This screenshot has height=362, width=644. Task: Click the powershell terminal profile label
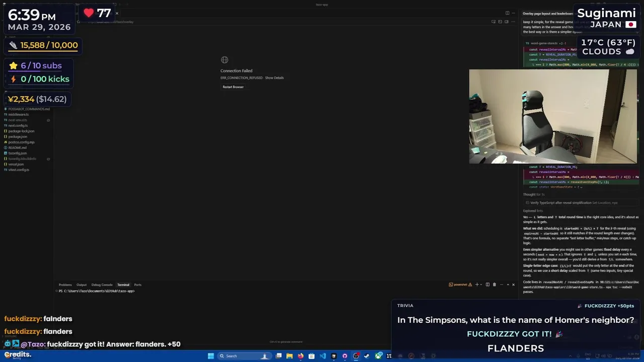point(460,285)
